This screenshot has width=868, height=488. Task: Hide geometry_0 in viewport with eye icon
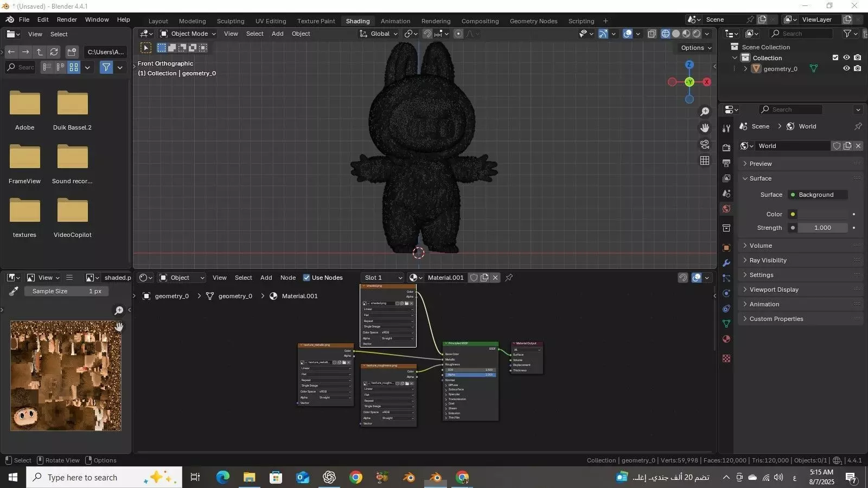(x=846, y=68)
